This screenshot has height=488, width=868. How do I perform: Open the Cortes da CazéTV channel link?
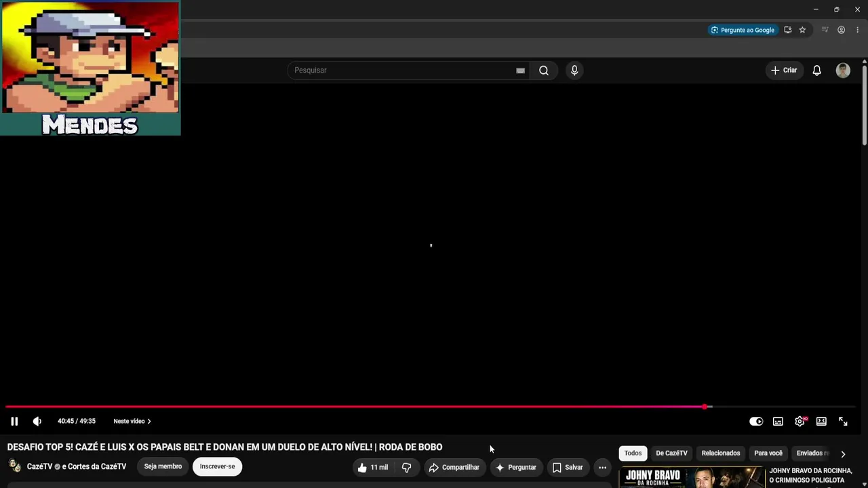(x=97, y=466)
